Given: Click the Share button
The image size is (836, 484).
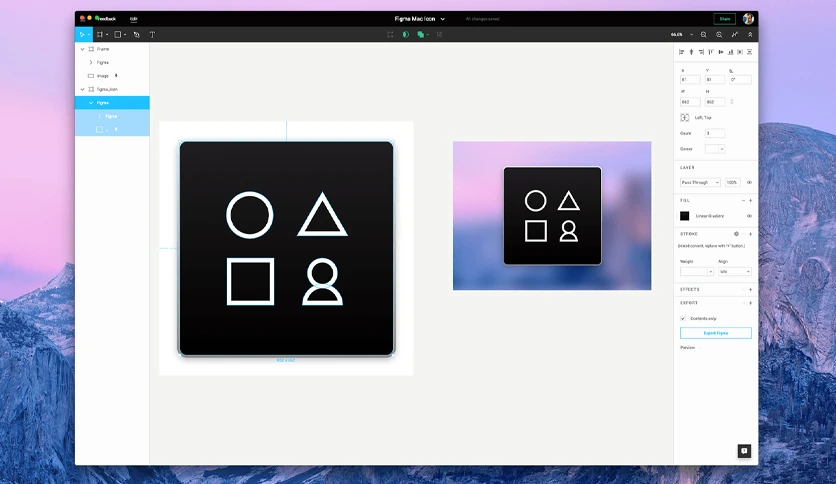Looking at the screenshot, I should (725, 19).
